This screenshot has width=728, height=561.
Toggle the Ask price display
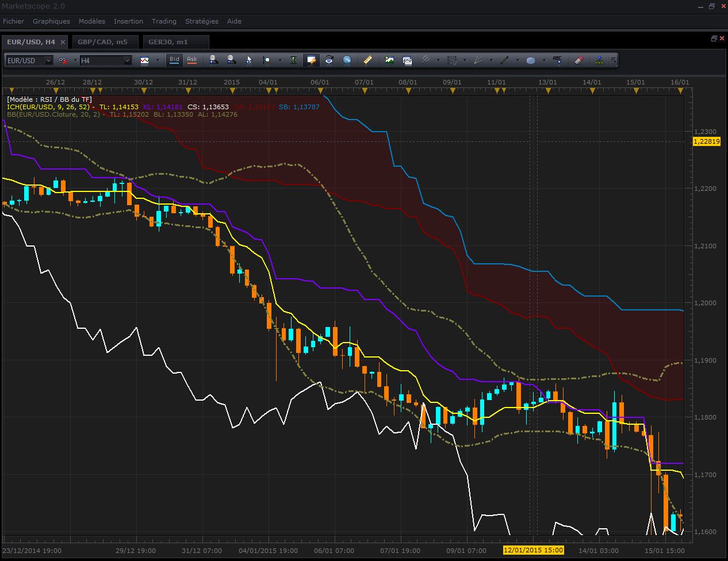[x=192, y=60]
